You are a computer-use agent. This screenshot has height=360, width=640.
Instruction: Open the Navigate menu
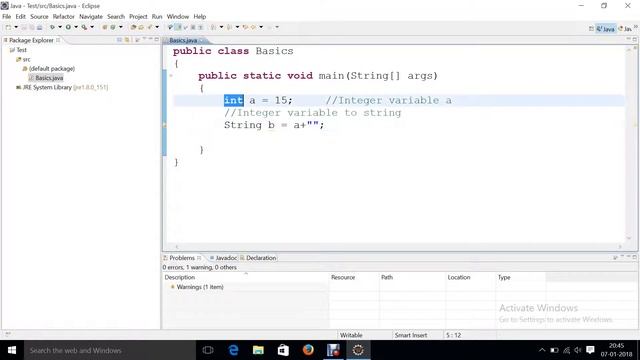[x=91, y=17]
